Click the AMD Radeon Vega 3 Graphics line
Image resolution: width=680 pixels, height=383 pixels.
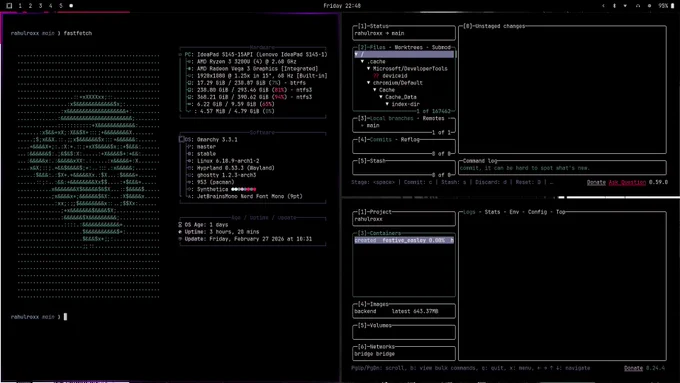click(258, 69)
